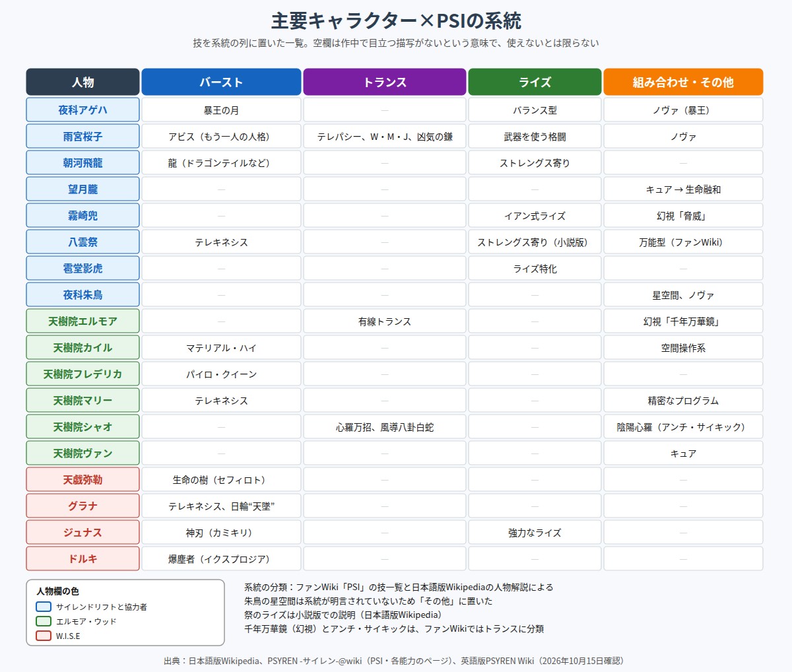Click the キュア → 生命融和 cell

point(683,189)
